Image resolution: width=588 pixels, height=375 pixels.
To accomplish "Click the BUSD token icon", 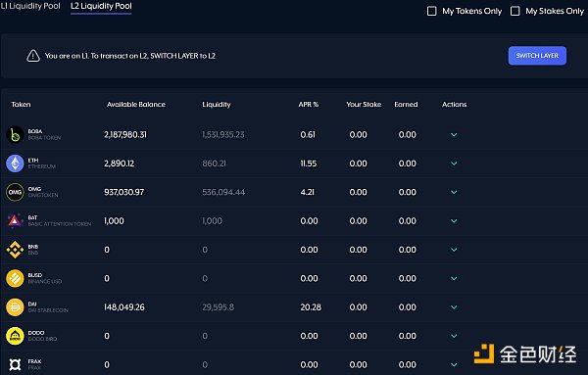I will point(15,278).
